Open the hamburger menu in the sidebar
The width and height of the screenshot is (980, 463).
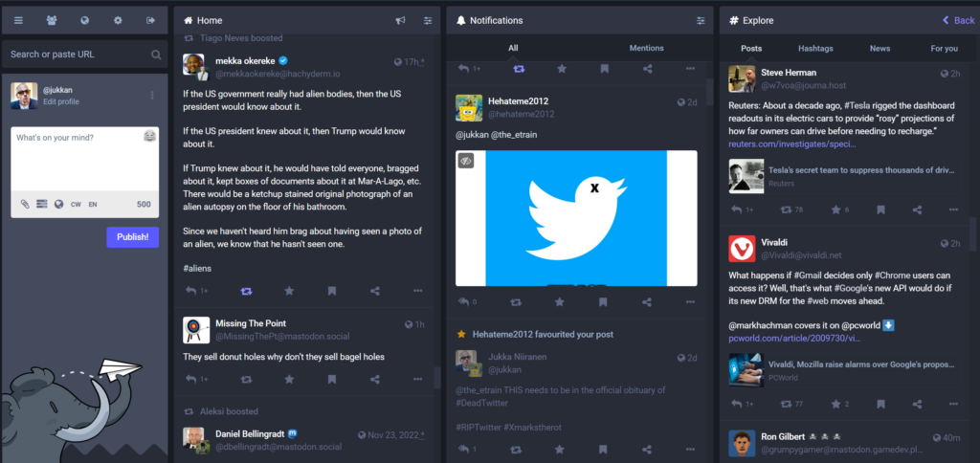click(x=19, y=20)
